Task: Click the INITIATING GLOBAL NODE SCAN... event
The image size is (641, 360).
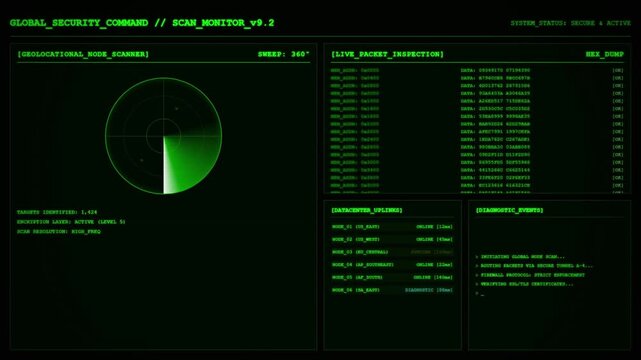Action: 520,257
